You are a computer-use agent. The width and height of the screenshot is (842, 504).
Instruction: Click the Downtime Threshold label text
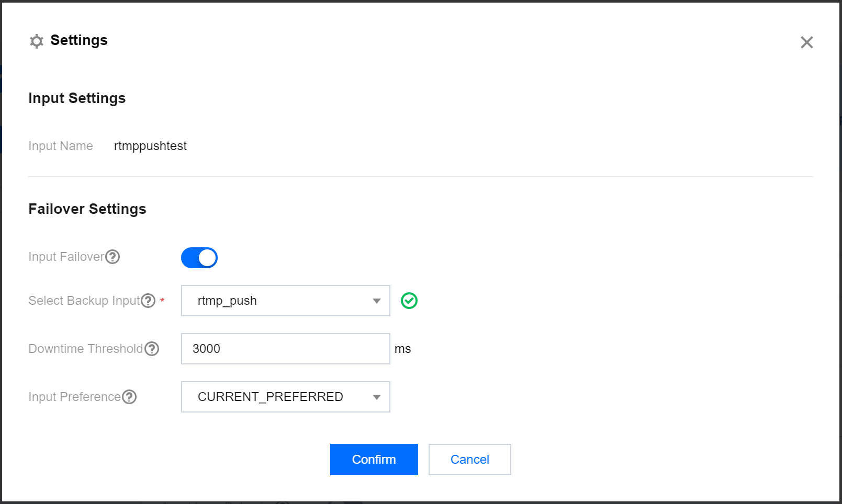[x=85, y=349]
